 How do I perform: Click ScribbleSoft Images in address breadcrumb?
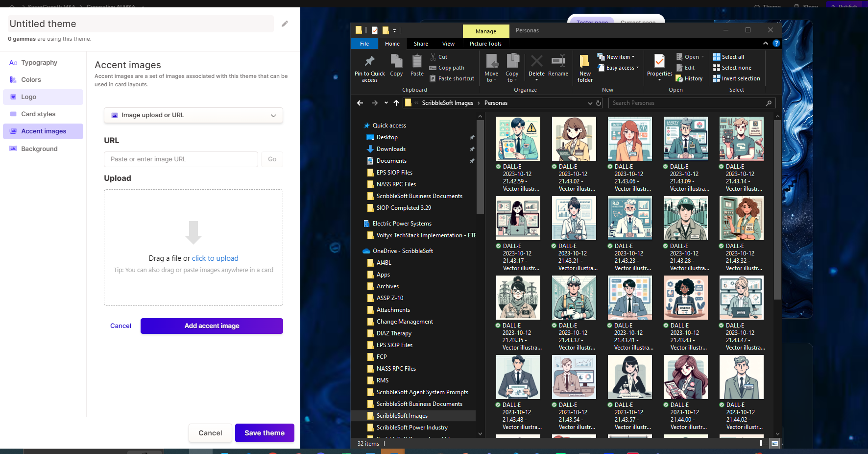coord(447,103)
